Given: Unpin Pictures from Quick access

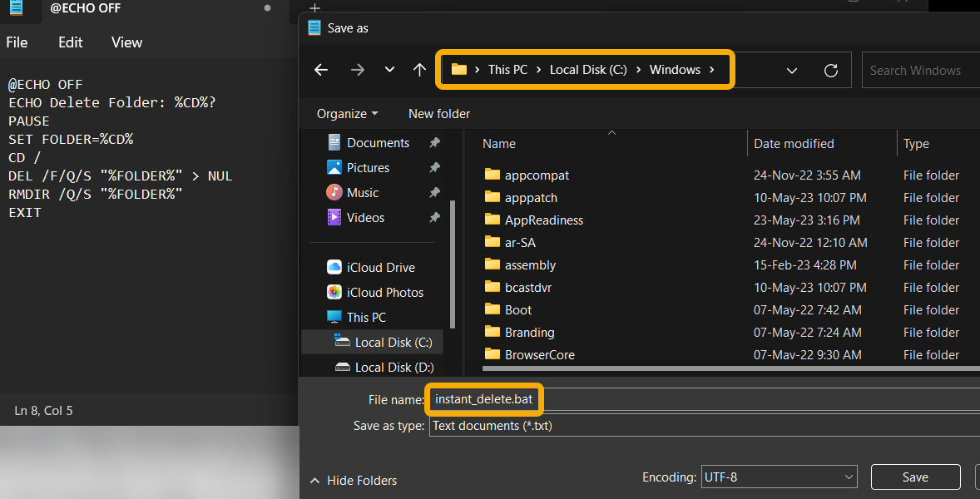Looking at the screenshot, I should pos(434,167).
